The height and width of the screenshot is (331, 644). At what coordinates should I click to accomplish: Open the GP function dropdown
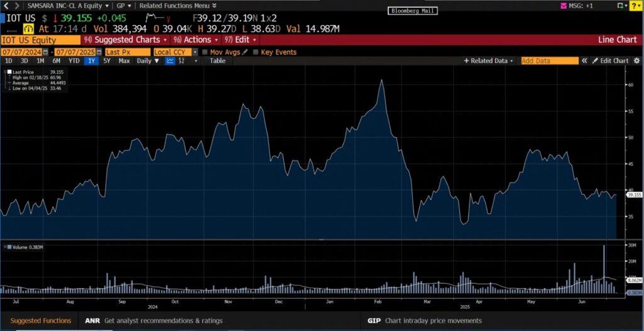(124, 6)
